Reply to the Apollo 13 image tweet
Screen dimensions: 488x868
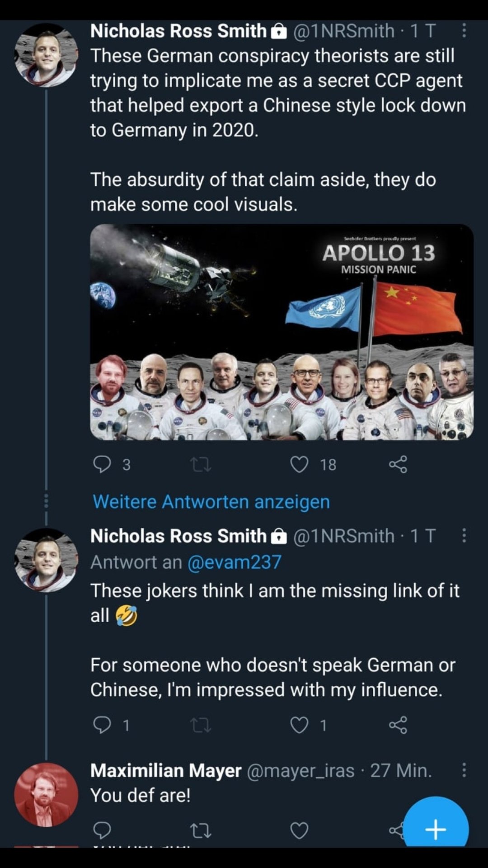pyautogui.click(x=102, y=464)
